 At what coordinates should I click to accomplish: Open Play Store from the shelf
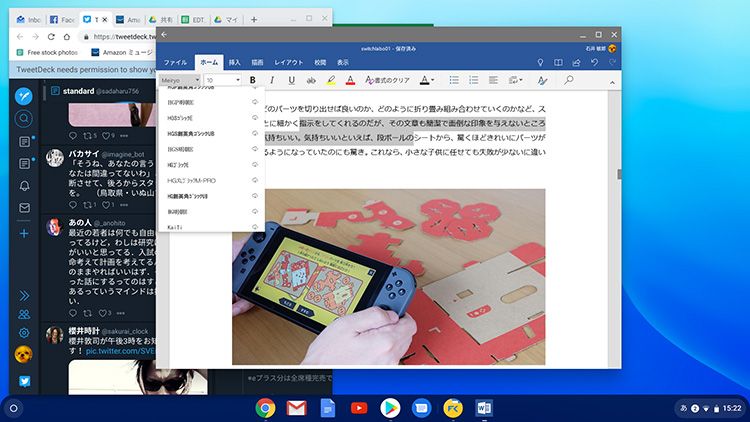tap(390, 408)
